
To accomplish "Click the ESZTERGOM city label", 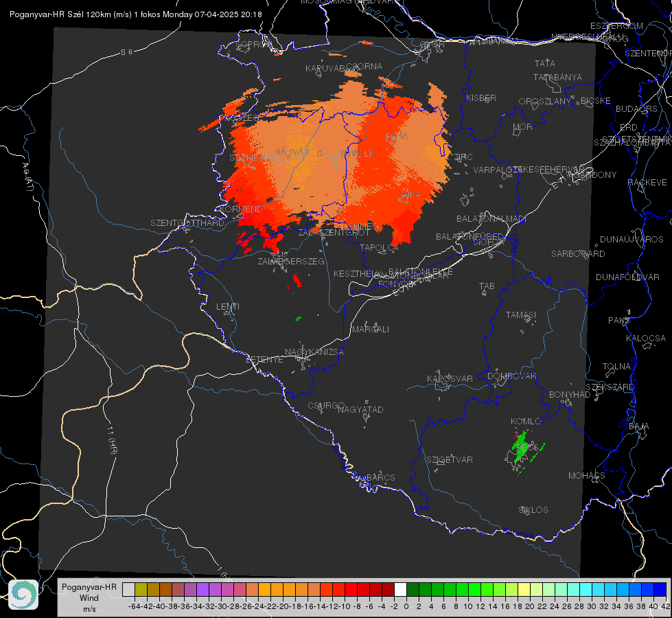I will tap(616, 26).
